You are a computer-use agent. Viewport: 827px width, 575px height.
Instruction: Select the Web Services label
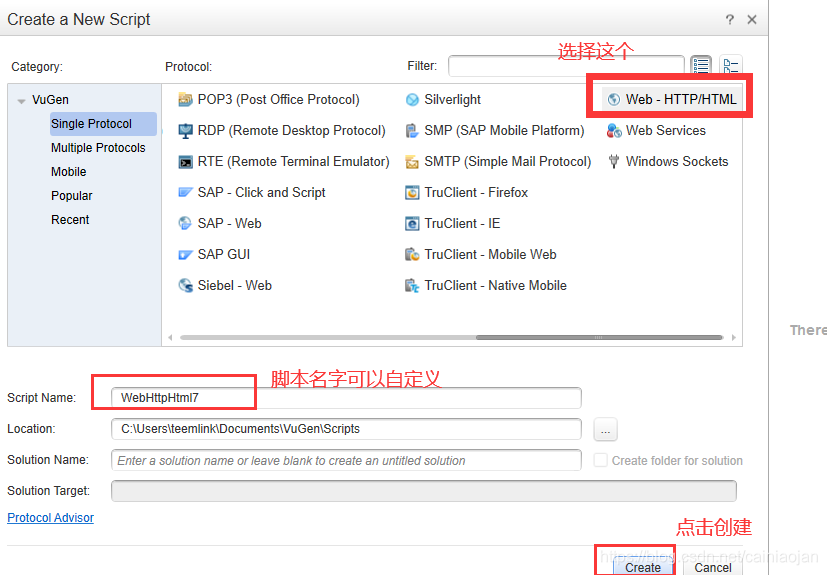666,131
